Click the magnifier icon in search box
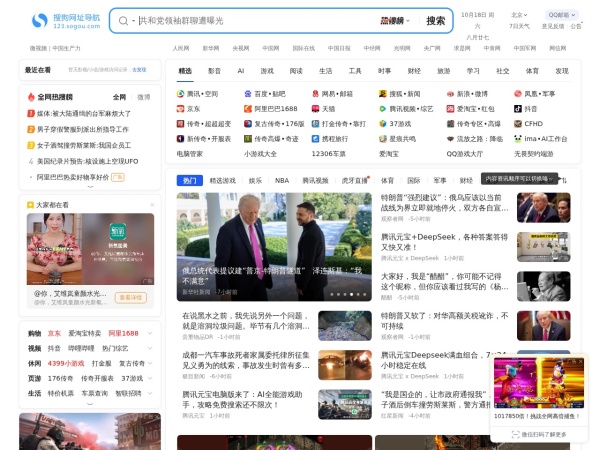 click(x=123, y=21)
